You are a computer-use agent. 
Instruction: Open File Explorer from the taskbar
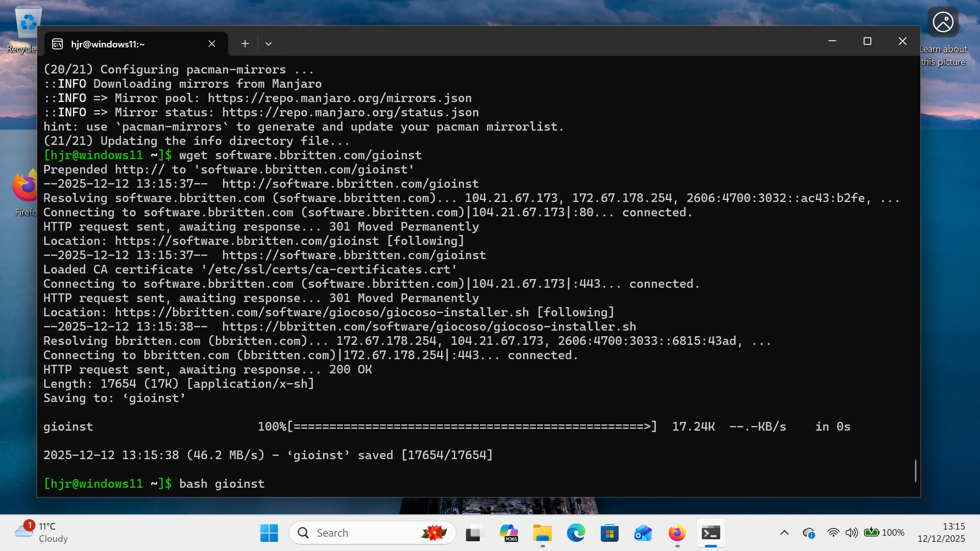pos(542,532)
